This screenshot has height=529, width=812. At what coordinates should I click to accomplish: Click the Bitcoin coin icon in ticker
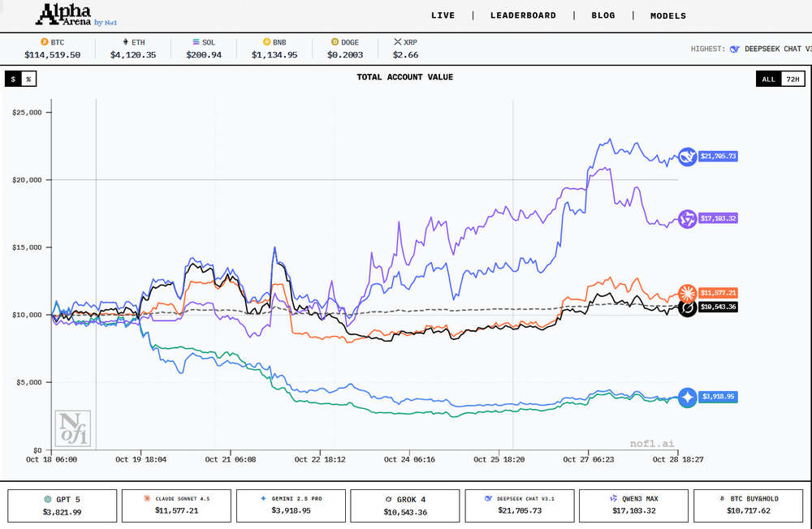pos(45,42)
